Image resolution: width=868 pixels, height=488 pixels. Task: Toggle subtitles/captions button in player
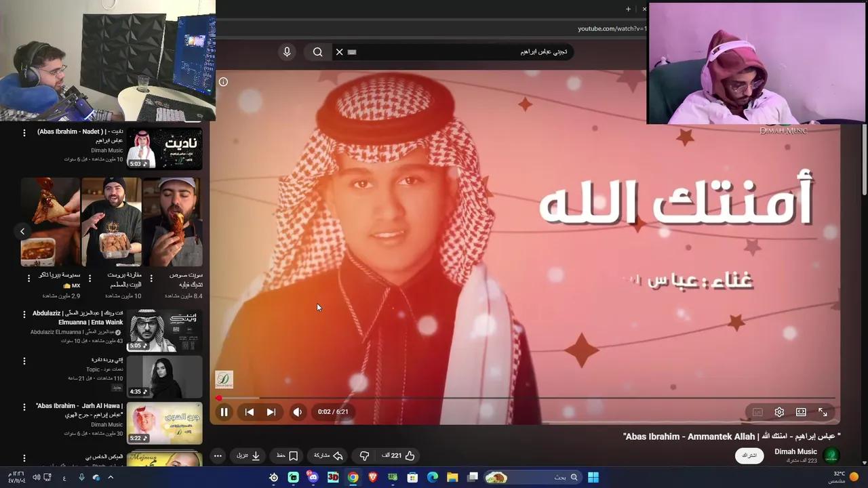(x=757, y=412)
